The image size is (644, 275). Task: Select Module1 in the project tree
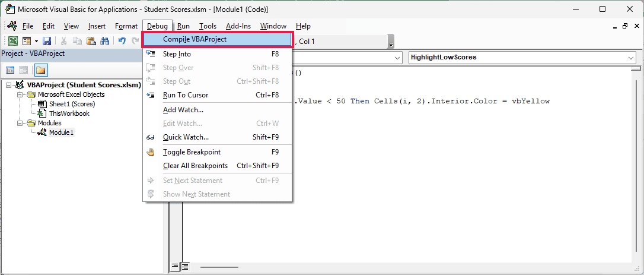coord(61,132)
